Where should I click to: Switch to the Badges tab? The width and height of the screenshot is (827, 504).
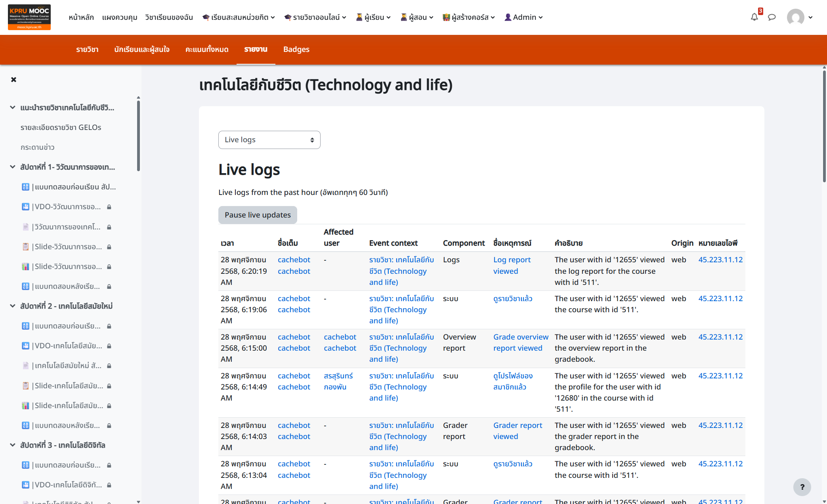tap(296, 50)
